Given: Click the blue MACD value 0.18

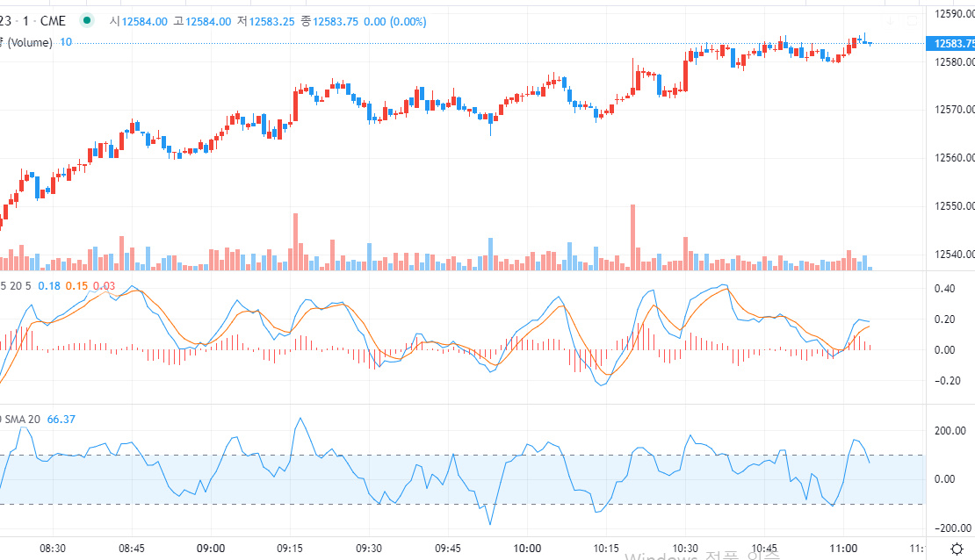Looking at the screenshot, I should 49,286.
